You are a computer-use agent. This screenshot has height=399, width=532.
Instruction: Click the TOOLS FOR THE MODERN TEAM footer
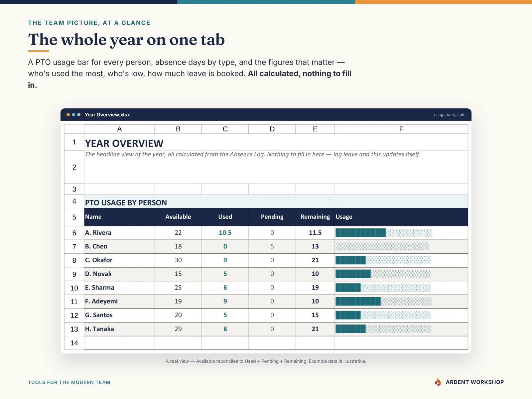click(69, 382)
